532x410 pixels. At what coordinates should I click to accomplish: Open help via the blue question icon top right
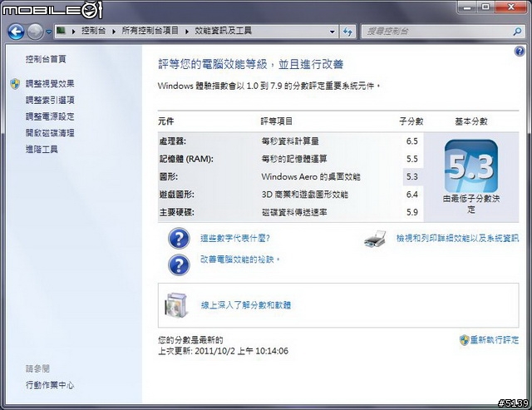pos(519,52)
